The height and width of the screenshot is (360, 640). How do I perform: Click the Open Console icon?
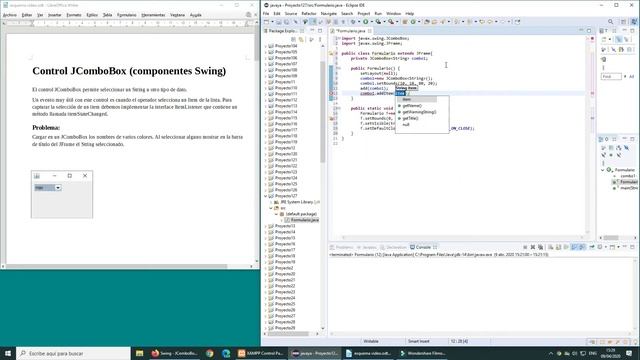(x=612, y=247)
